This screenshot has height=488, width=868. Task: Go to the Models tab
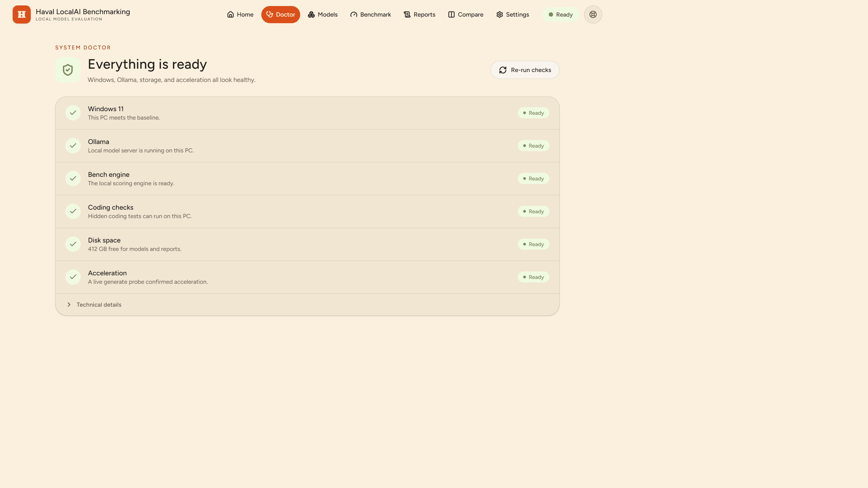322,14
